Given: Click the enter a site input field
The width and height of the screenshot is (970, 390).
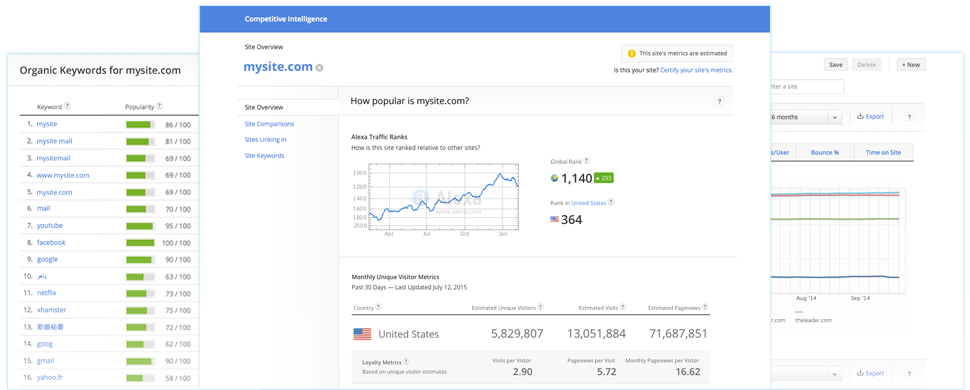Looking at the screenshot, I should pos(806,87).
